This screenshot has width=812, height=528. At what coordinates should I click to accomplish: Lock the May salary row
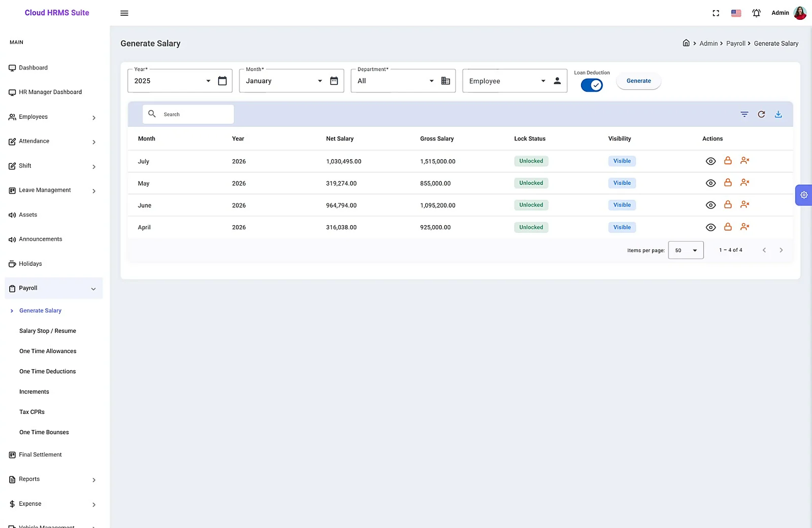tap(728, 183)
